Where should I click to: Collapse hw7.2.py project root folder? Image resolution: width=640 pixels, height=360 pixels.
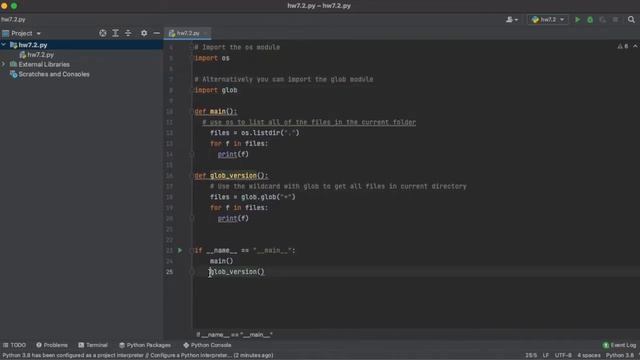coord(4,45)
